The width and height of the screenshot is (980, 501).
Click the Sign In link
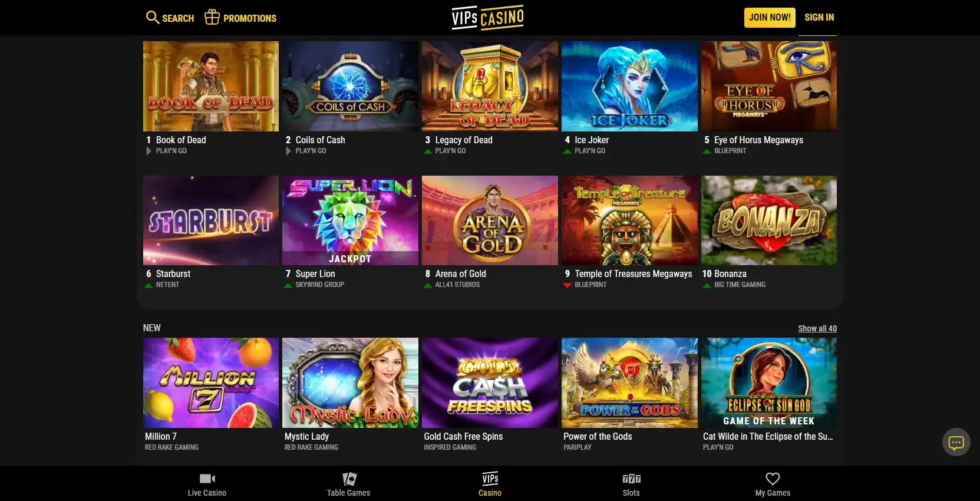819,17
